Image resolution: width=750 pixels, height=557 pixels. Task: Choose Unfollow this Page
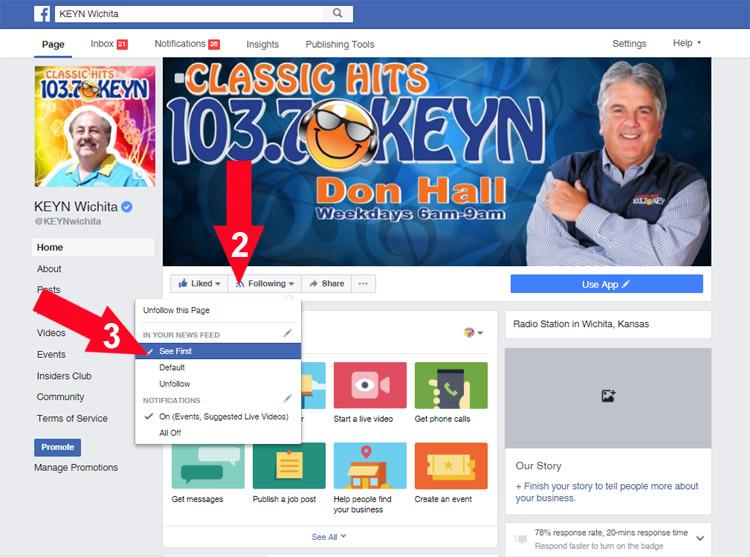click(176, 310)
